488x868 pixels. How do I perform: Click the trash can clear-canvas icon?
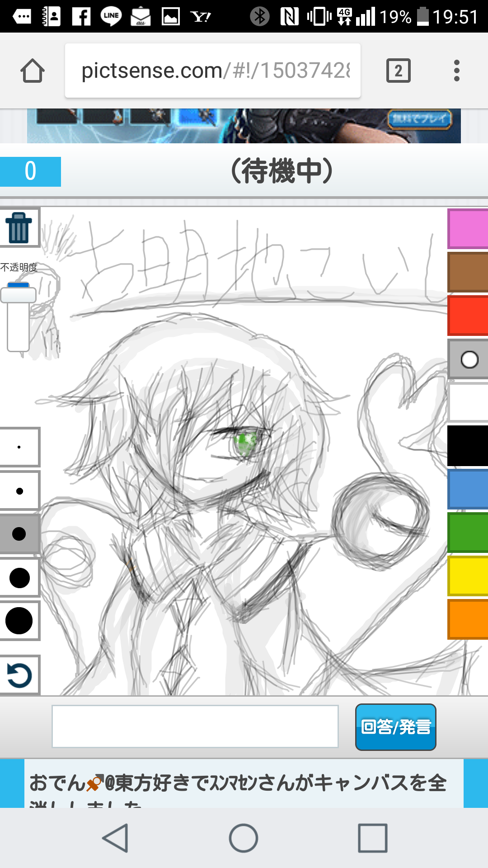click(19, 228)
